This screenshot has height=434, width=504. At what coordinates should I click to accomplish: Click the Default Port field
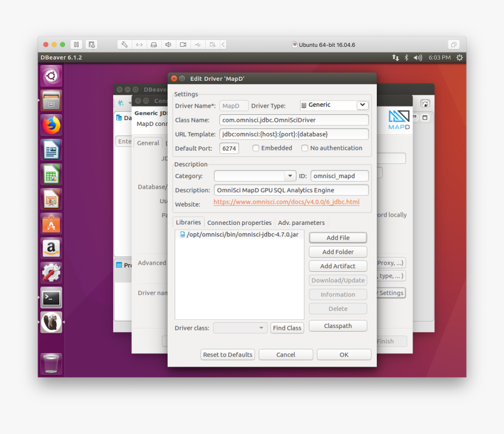pyautogui.click(x=229, y=148)
